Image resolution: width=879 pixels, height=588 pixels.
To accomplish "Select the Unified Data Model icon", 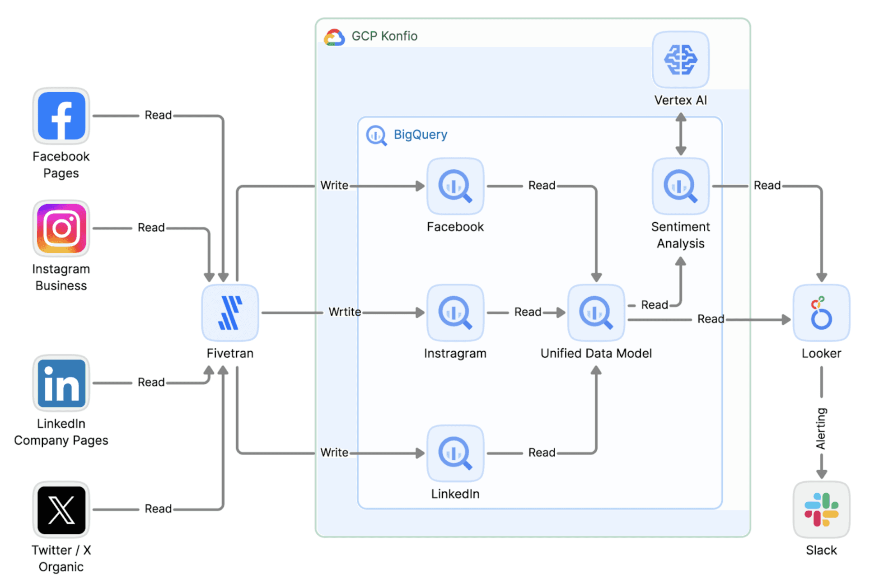I will click(596, 313).
